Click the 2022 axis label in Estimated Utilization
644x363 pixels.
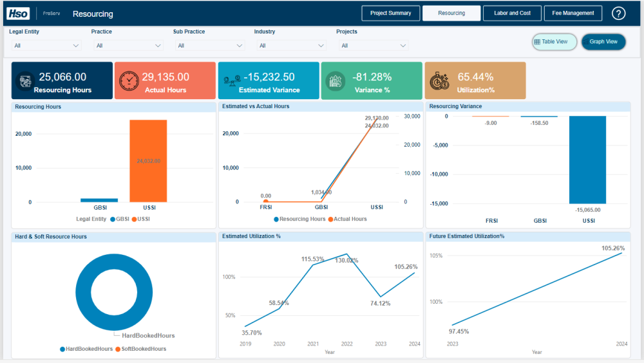tap(346, 344)
